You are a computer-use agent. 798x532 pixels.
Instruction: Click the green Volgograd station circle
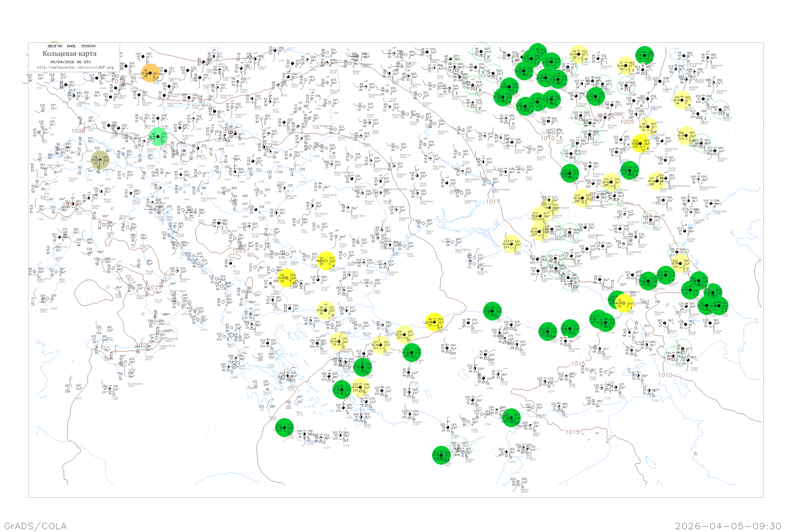coord(630,170)
